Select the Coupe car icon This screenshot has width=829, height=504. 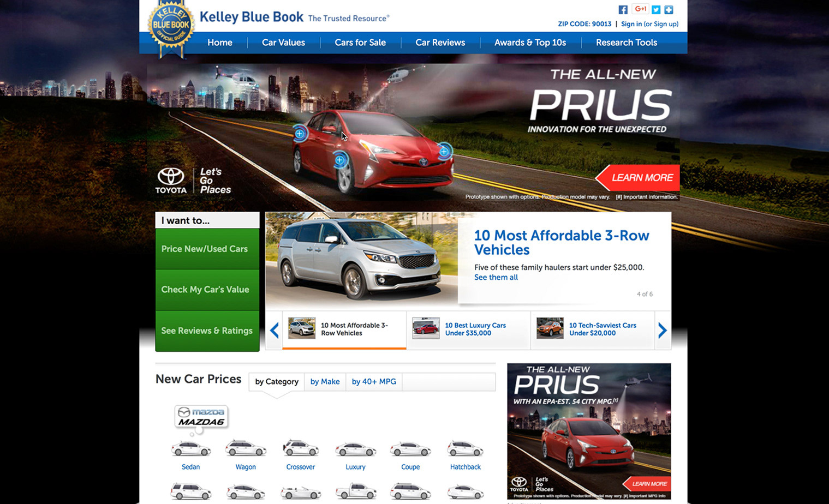tap(410, 449)
